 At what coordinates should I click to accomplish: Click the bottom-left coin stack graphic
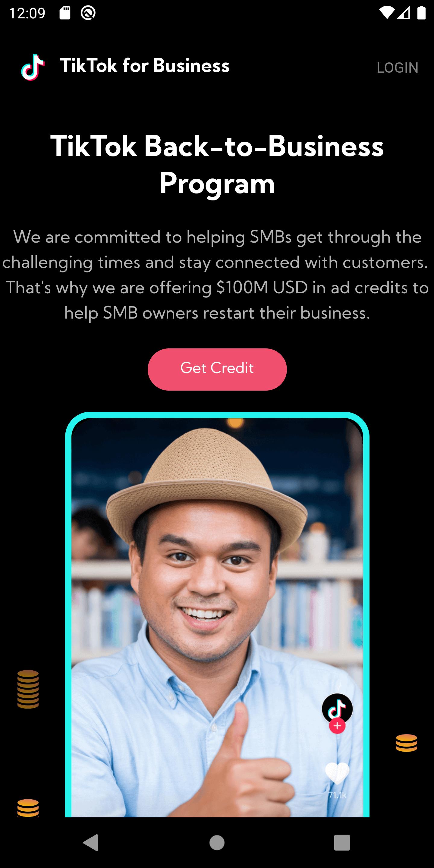28,808
